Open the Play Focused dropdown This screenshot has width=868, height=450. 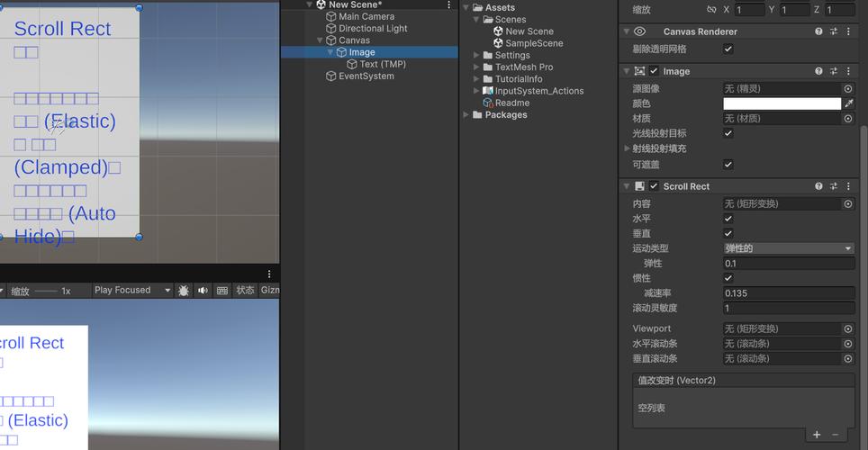132,290
